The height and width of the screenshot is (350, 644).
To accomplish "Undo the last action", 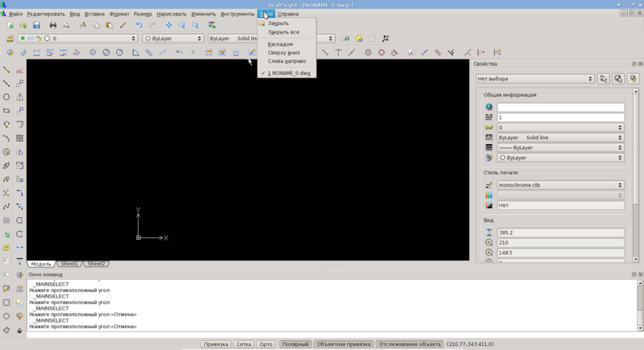I will pyautogui.click(x=138, y=25).
